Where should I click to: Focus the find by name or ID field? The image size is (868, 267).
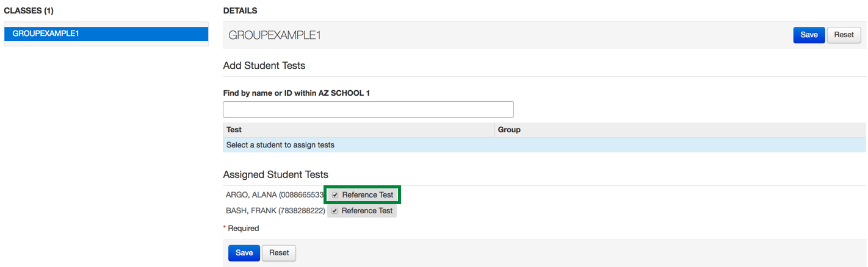(x=368, y=110)
